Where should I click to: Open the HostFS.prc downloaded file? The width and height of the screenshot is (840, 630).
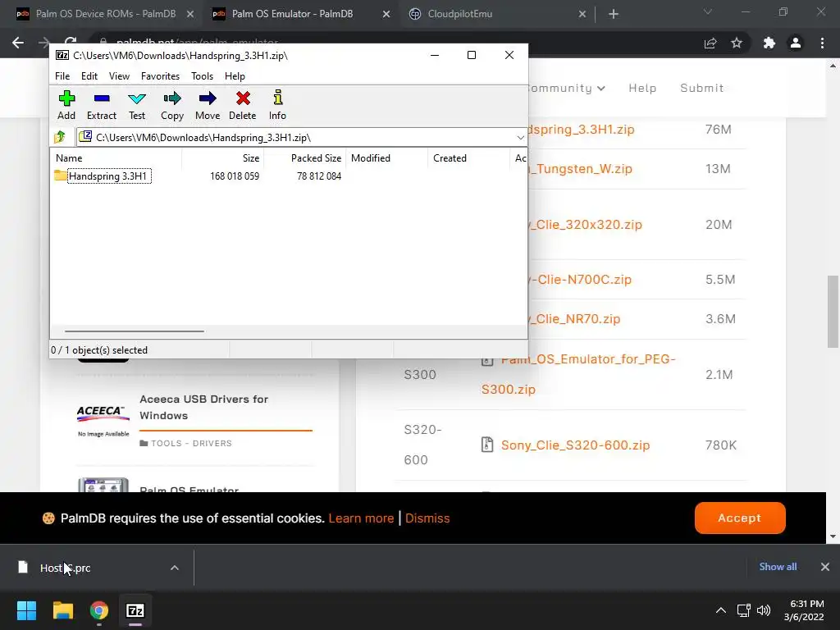click(x=66, y=568)
